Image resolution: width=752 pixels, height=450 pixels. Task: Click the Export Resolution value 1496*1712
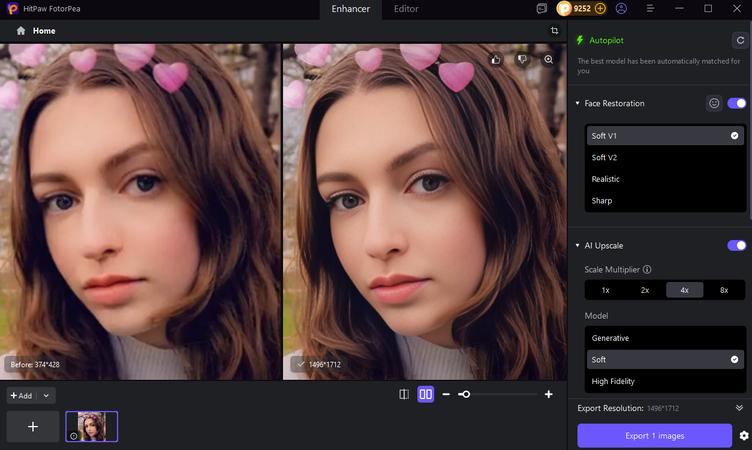[663, 409]
